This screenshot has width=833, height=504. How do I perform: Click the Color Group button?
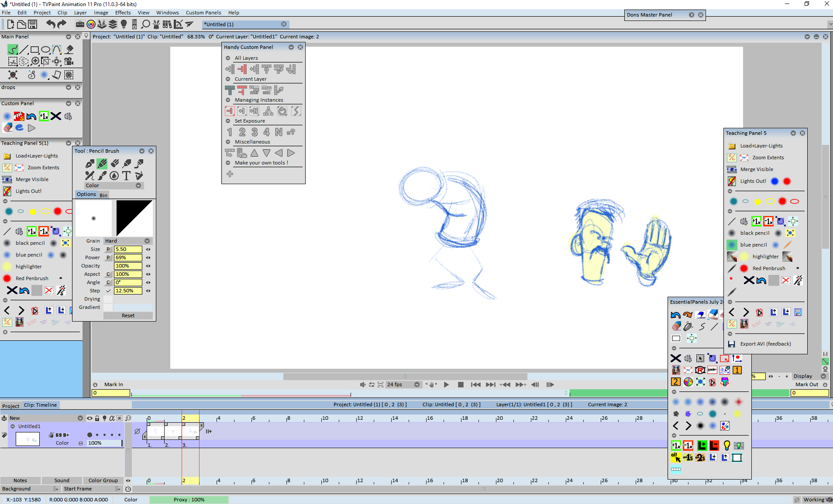pos(103,480)
